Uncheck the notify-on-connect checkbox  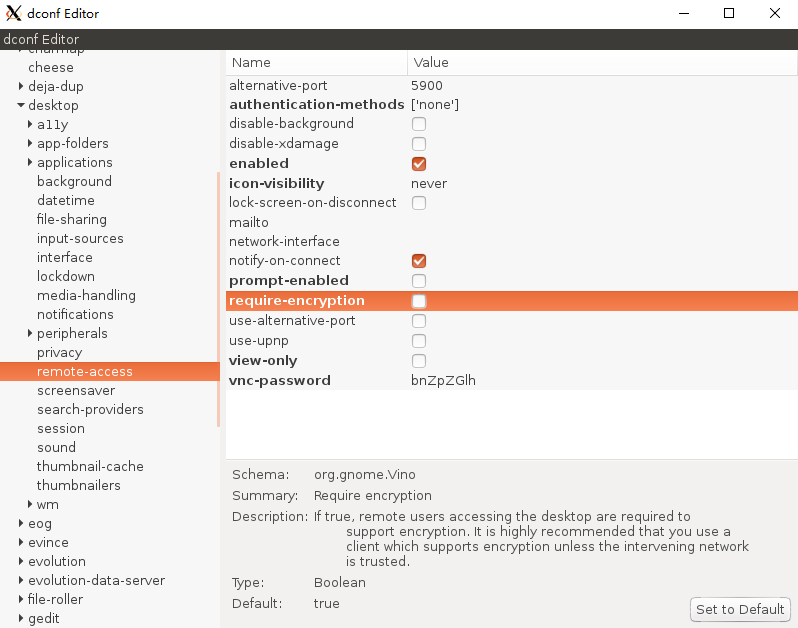click(x=419, y=261)
